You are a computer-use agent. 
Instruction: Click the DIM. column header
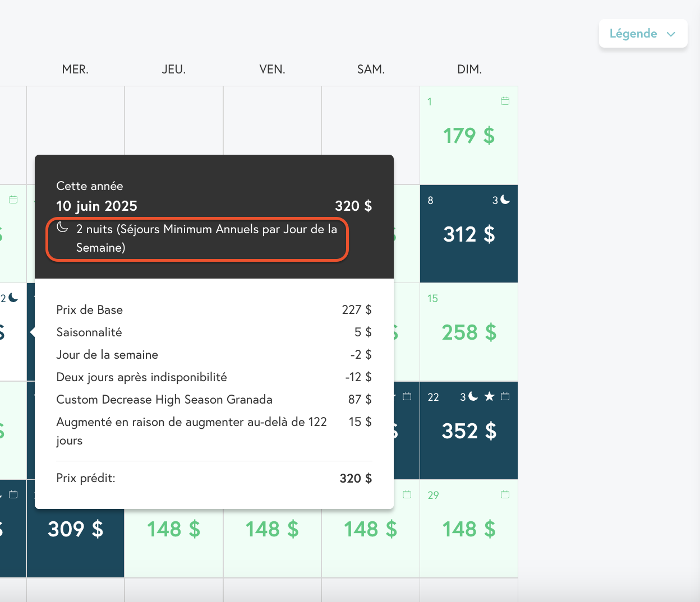(x=469, y=70)
